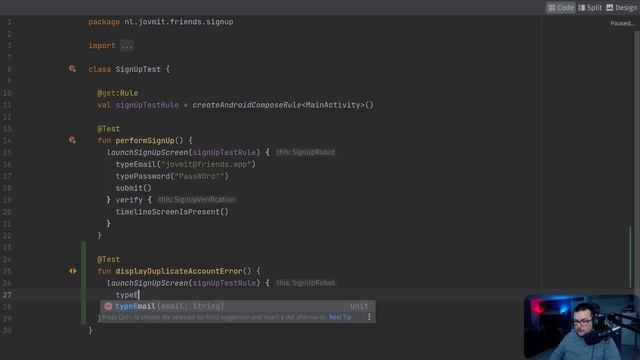Viewport: 640px width, 360px height.
Task: Click the class name SignUpTest
Action: [x=138, y=69]
